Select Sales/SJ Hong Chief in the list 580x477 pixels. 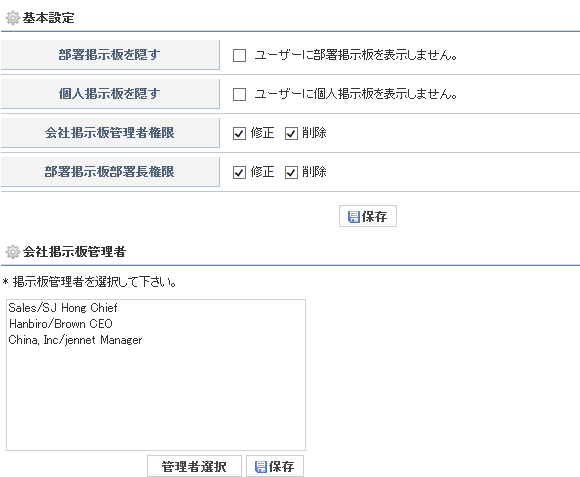(x=63, y=308)
